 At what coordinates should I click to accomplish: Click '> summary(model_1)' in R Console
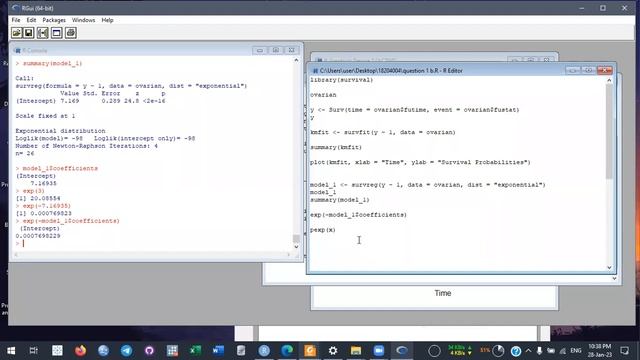(49, 63)
